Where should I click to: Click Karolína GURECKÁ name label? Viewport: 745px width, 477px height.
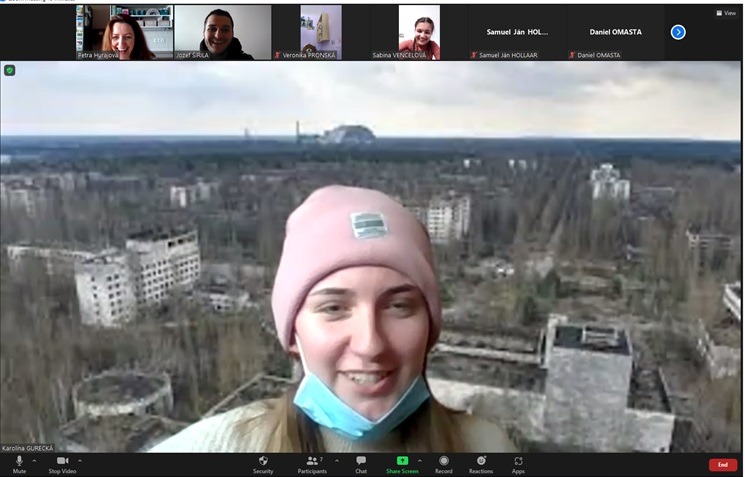point(28,448)
